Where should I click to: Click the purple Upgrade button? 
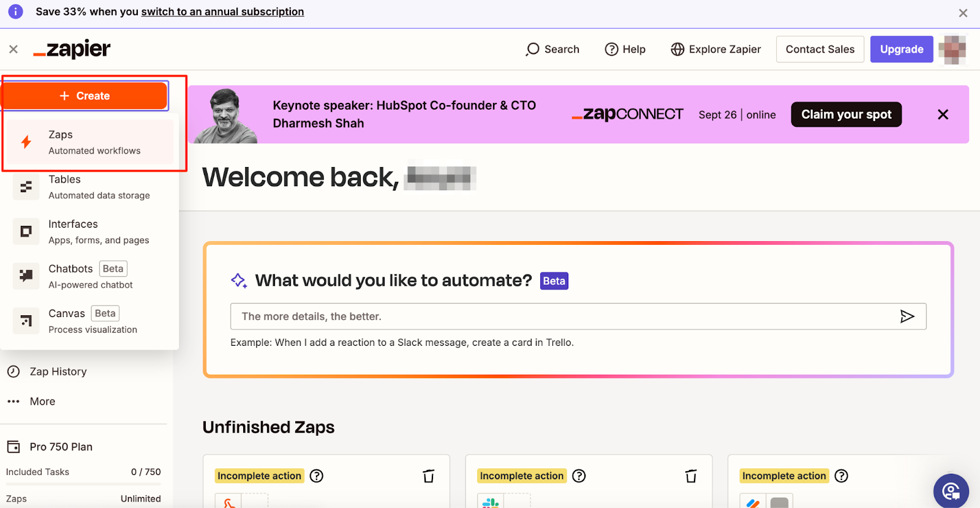(x=902, y=49)
